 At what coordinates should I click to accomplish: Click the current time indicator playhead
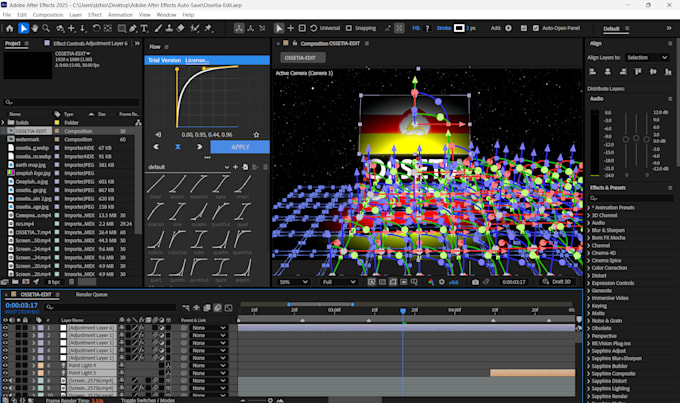pos(403,311)
